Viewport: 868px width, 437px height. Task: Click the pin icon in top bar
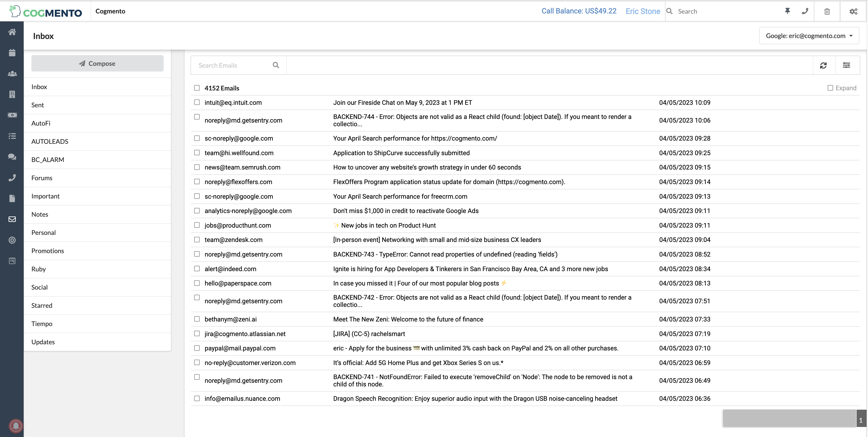click(787, 11)
